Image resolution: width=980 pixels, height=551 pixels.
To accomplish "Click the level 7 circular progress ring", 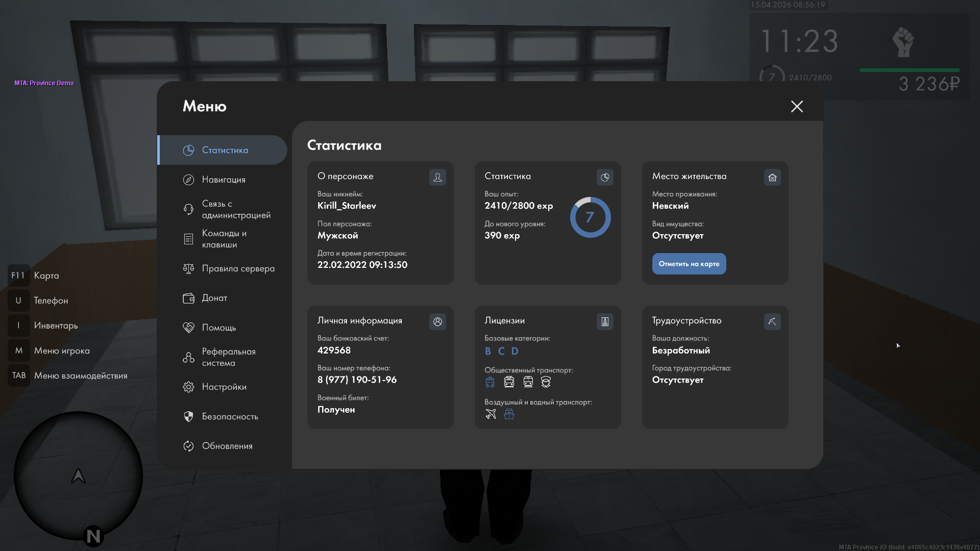I will click(x=590, y=217).
